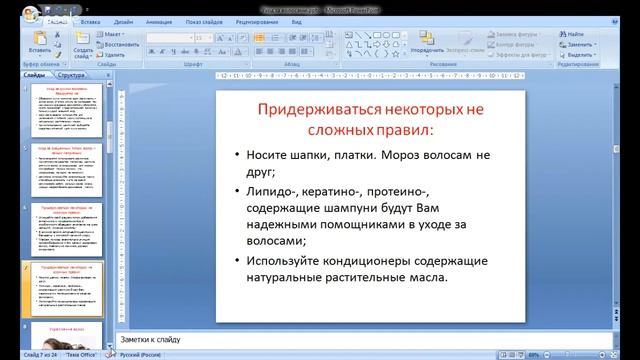Expand the shapes gallery with the More arrow
This screenshot has height=360, width=640.
pos(404,54)
